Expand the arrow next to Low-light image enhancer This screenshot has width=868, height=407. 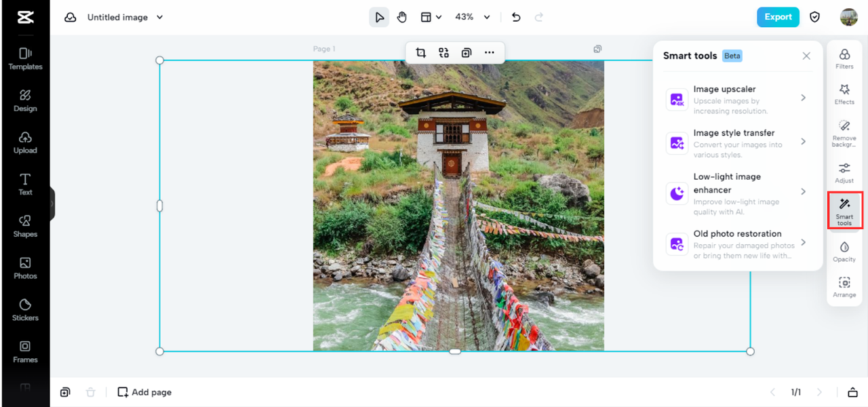pyautogui.click(x=803, y=191)
